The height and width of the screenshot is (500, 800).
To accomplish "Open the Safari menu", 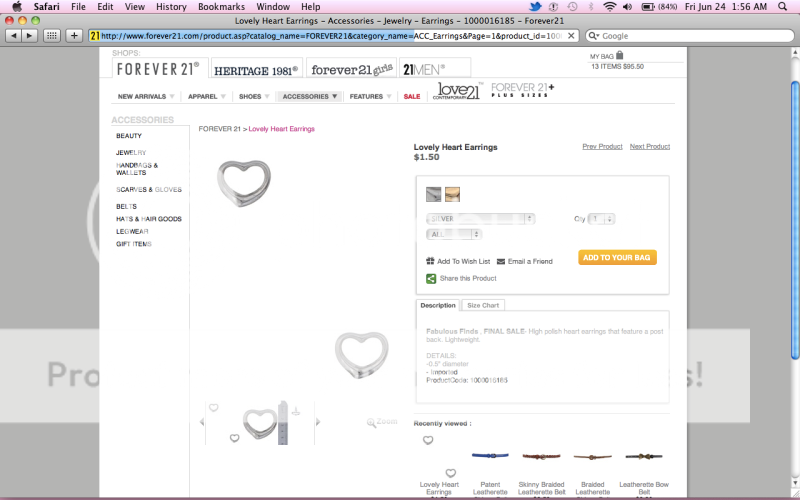I will point(46,7).
